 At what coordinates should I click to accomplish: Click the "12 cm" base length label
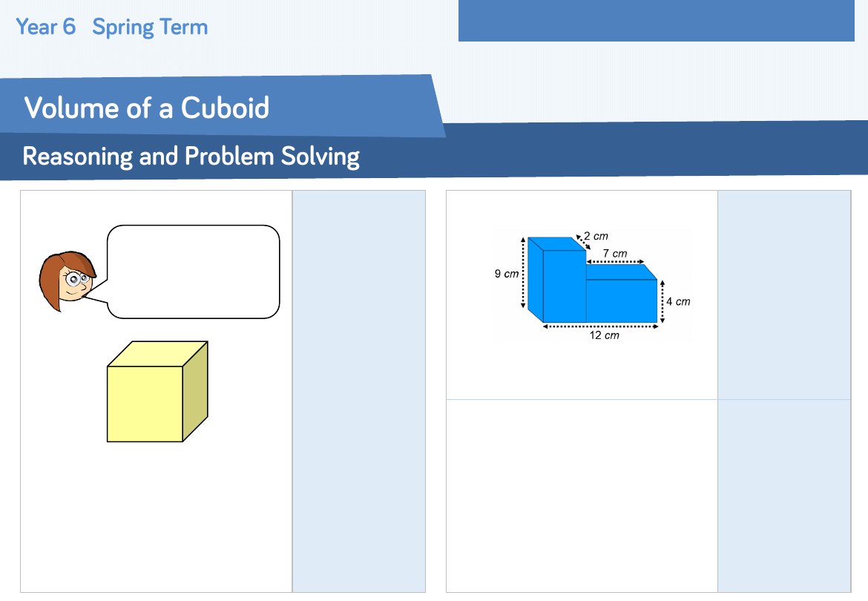click(604, 335)
